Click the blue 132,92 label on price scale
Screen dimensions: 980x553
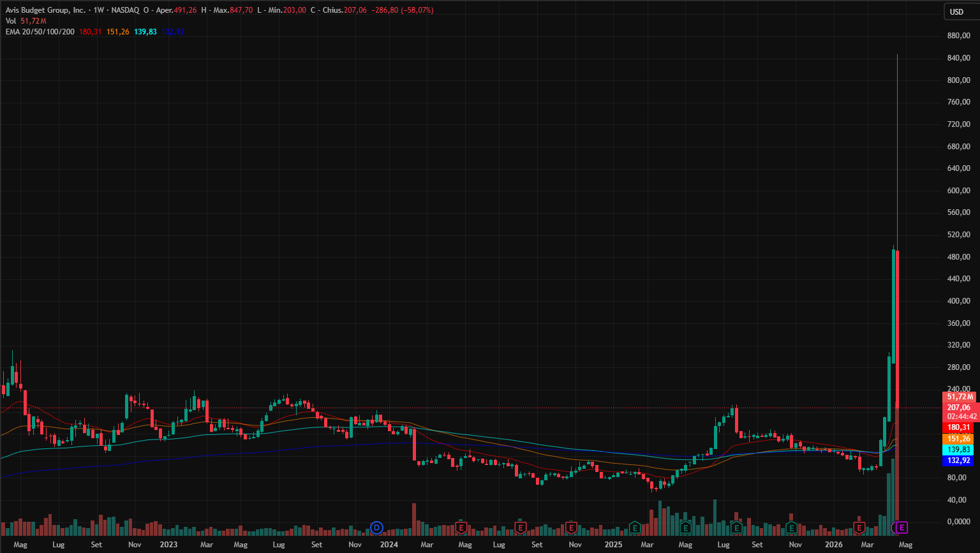tap(958, 461)
